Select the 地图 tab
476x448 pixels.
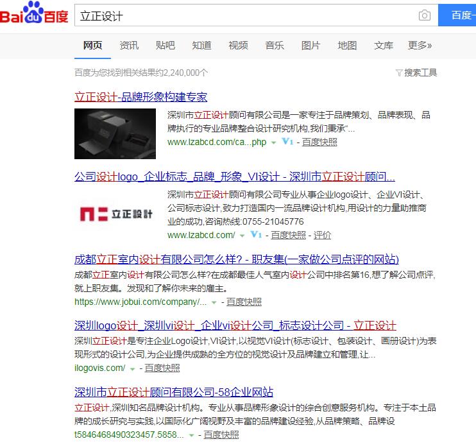click(347, 45)
